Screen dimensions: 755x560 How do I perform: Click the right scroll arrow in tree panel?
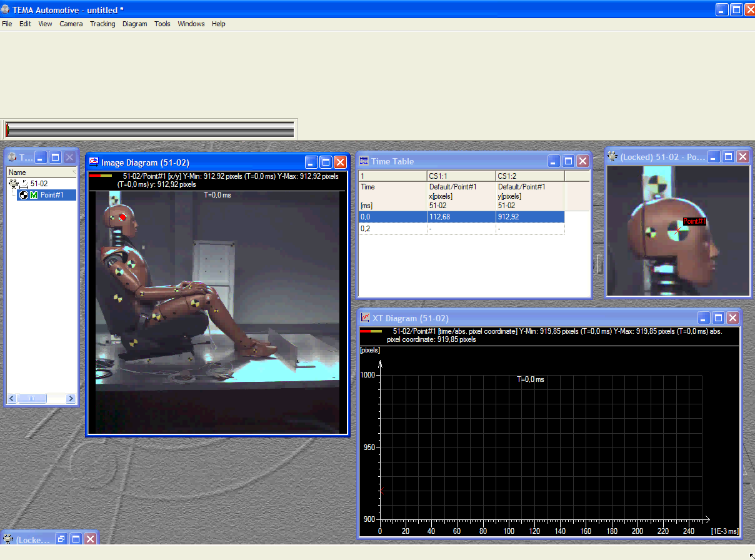click(x=71, y=398)
